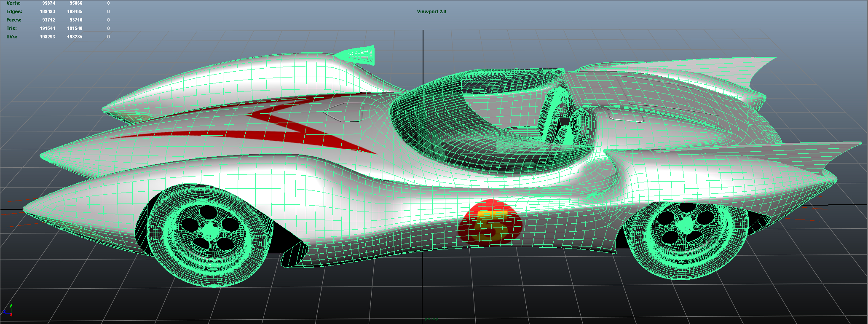This screenshot has width=868, height=324.
Task: Select the front wheel hub center
Action: pyautogui.click(x=209, y=230)
